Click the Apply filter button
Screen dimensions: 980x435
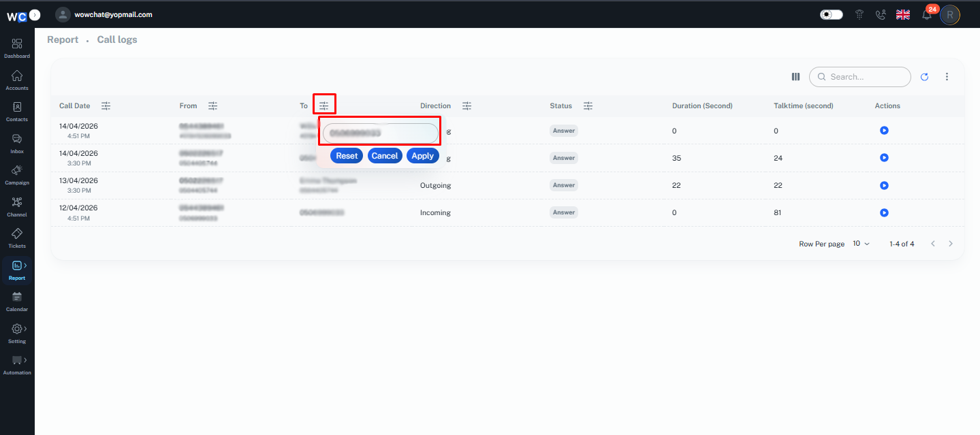[423, 156]
